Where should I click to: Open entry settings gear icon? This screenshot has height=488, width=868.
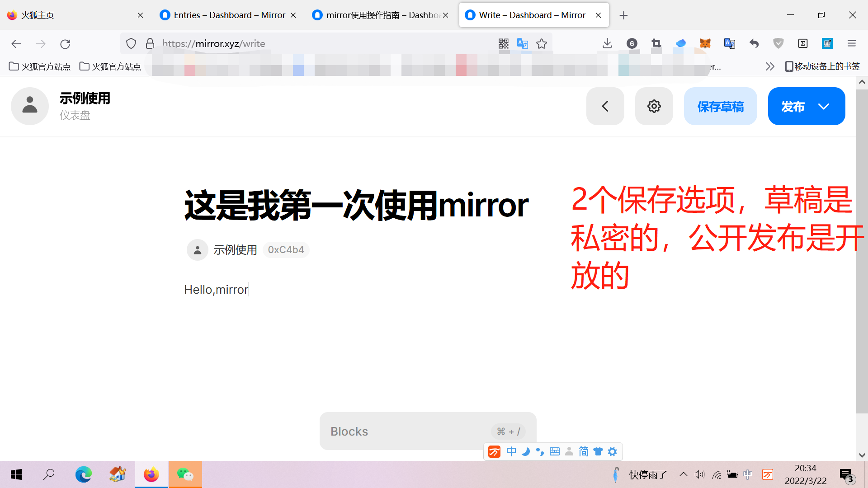pos(654,106)
